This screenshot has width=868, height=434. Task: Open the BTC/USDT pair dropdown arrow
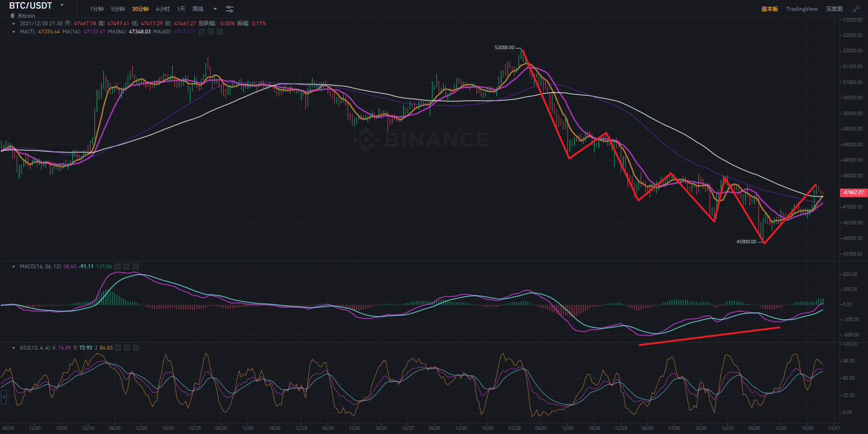pyautogui.click(x=62, y=5)
